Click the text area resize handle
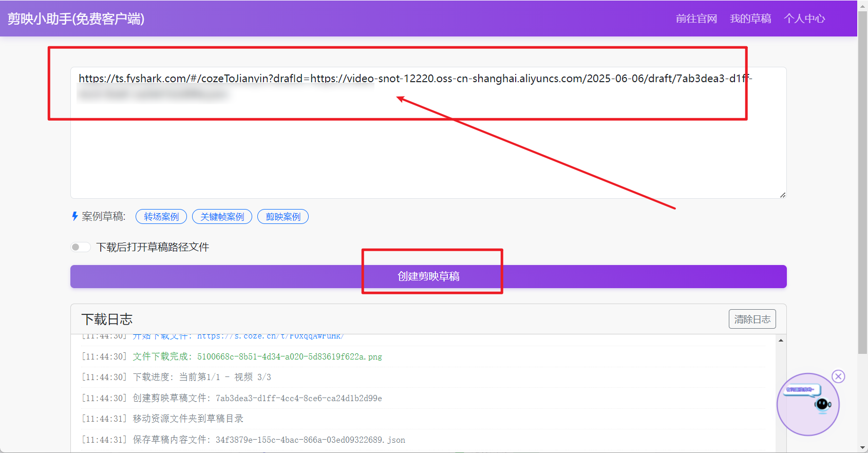This screenshot has height=453, width=868. click(x=783, y=195)
